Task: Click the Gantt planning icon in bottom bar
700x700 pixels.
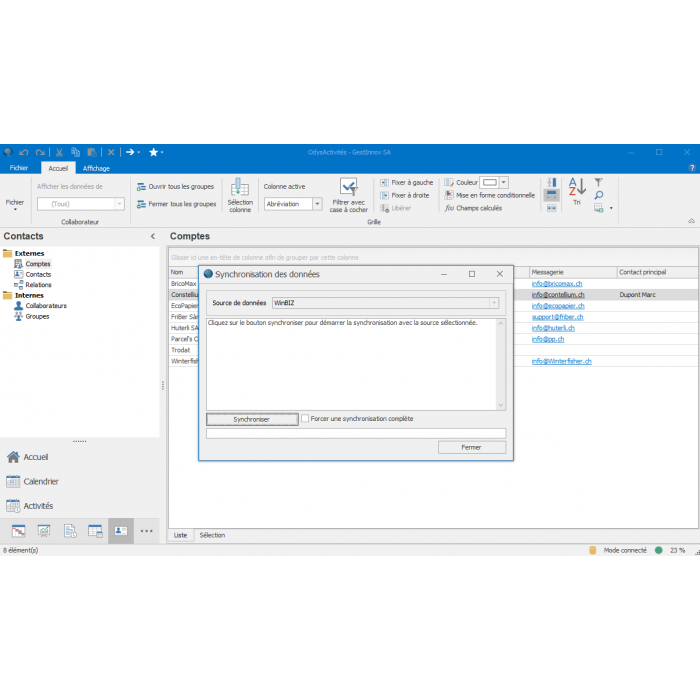Action: point(18,531)
